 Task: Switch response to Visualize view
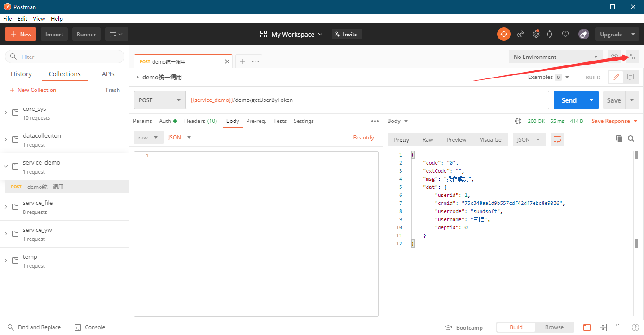point(490,139)
